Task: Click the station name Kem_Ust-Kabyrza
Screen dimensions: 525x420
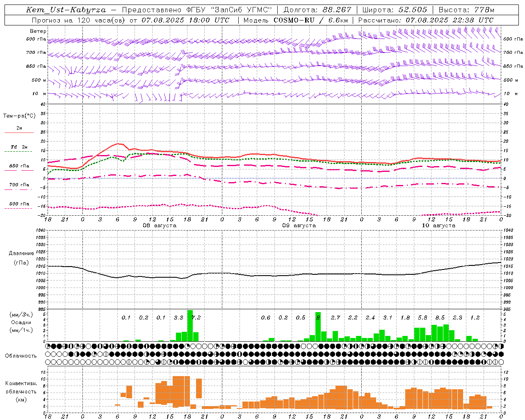Action: (66, 10)
